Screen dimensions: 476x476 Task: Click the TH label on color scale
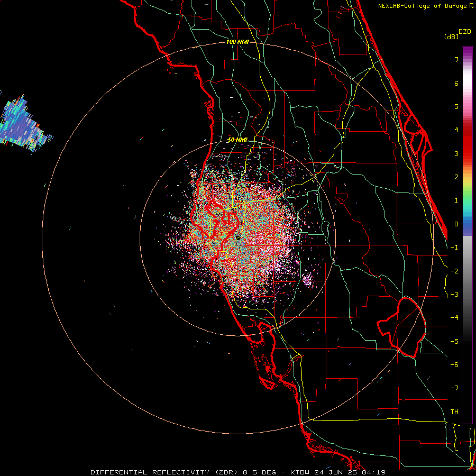coord(454,412)
